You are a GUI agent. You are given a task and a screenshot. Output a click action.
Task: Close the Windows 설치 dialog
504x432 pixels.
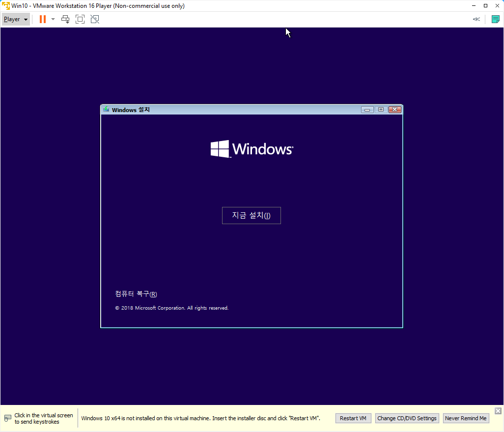[395, 110]
